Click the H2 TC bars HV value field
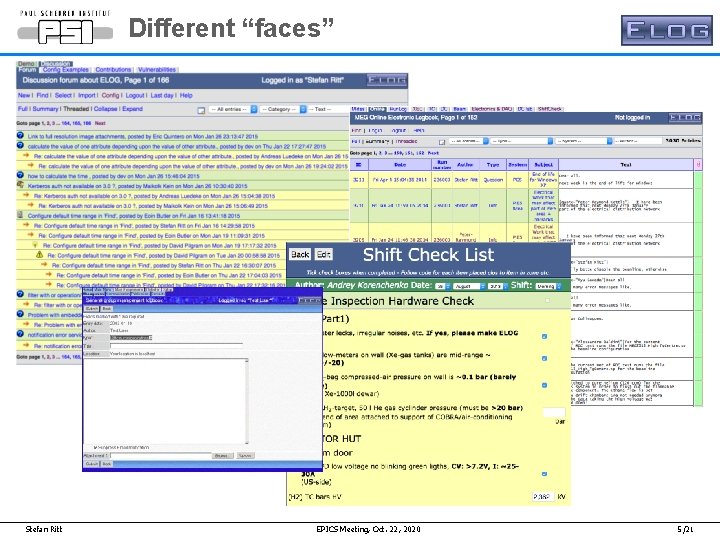Image resolution: width=720 pixels, height=540 pixels. [x=543, y=497]
